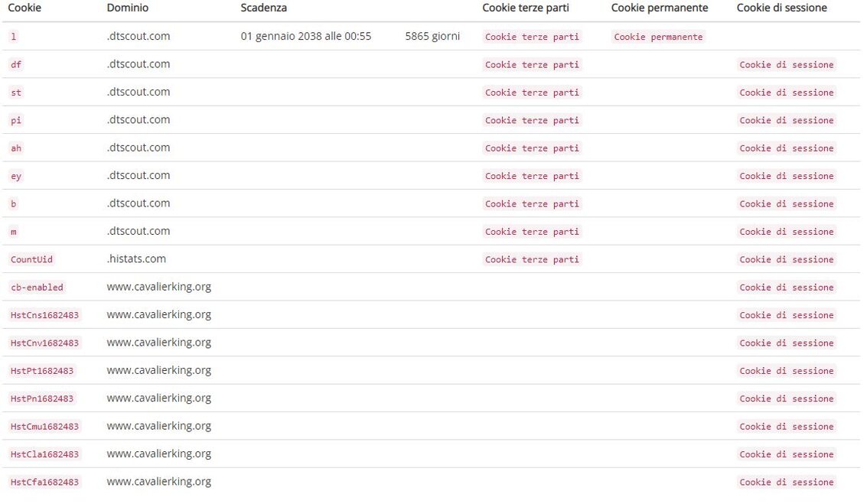Click Cookie di sessione tag in cb-enabled row

787,288
